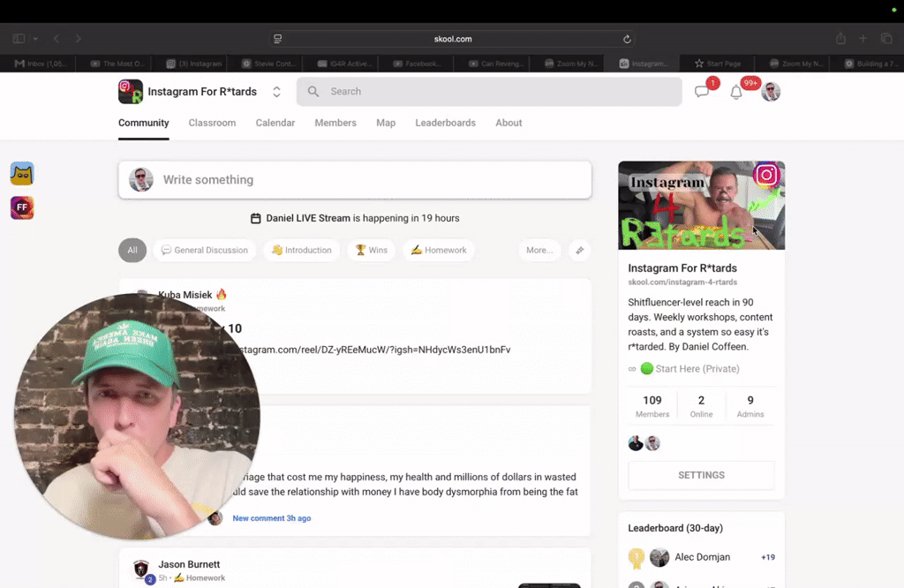Click the Write something post field
The width and height of the screenshot is (904, 588).
point(355,180)
